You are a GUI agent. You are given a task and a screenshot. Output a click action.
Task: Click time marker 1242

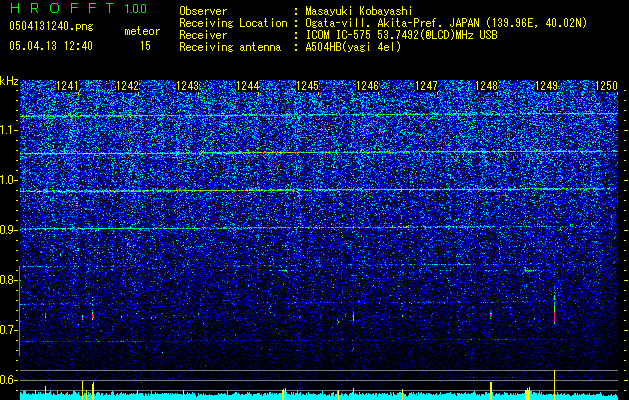point(128,86)
